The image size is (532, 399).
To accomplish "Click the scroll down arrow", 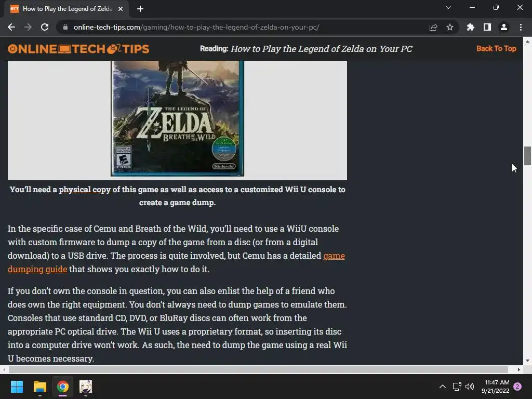I will pyautogui.click(x=527, y=361).
